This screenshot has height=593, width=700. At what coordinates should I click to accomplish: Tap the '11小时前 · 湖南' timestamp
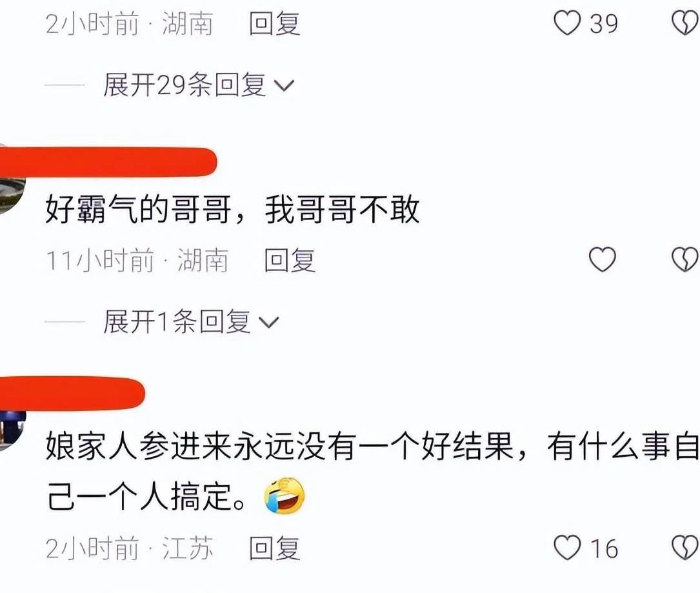(137, 260)
